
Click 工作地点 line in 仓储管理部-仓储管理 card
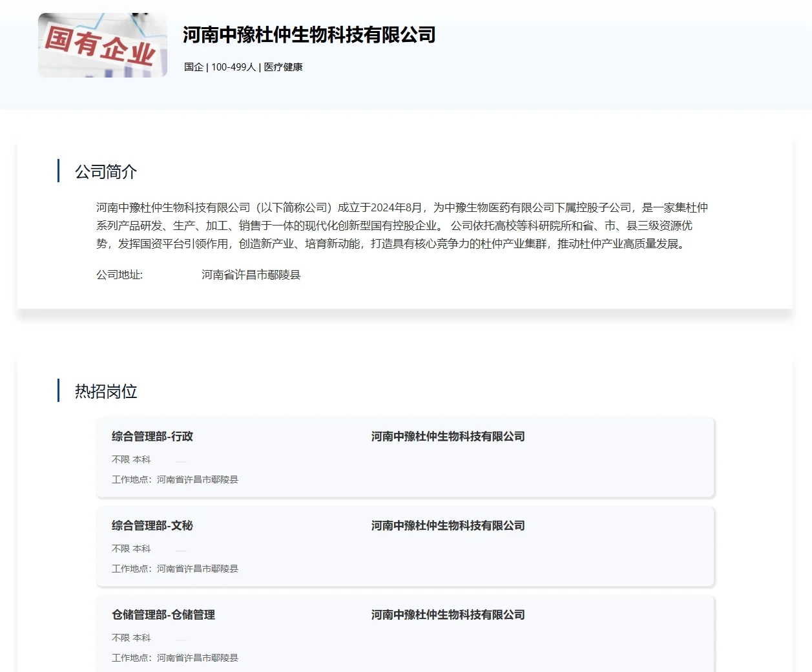coord(175,658)
